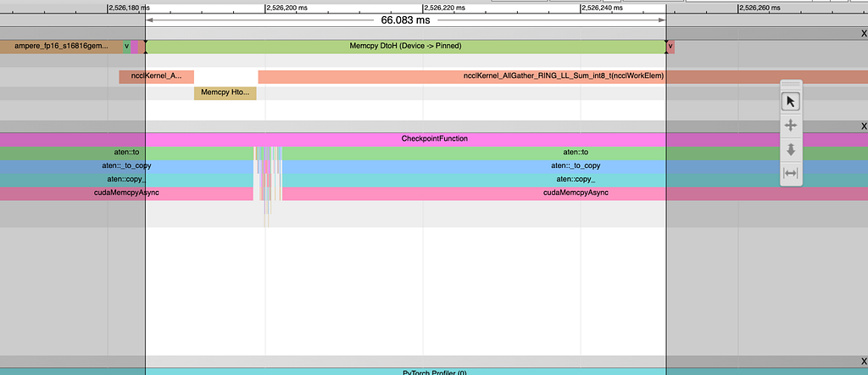
Task: Select the Memcpy DtoH (Device -> Pinned) slice
Action: tap(405, 47)
